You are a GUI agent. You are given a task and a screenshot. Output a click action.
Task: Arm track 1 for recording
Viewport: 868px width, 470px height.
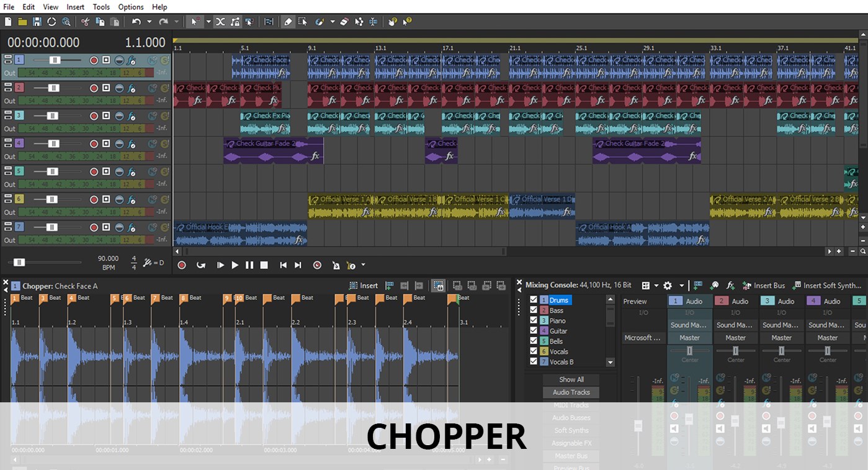point(94,60)
